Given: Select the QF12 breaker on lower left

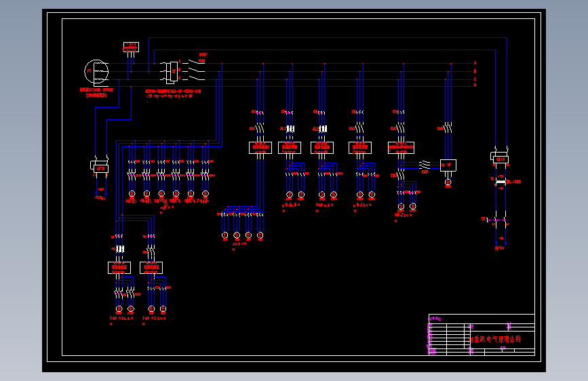Looking at the screenshot, I should [x=100, y=167].
